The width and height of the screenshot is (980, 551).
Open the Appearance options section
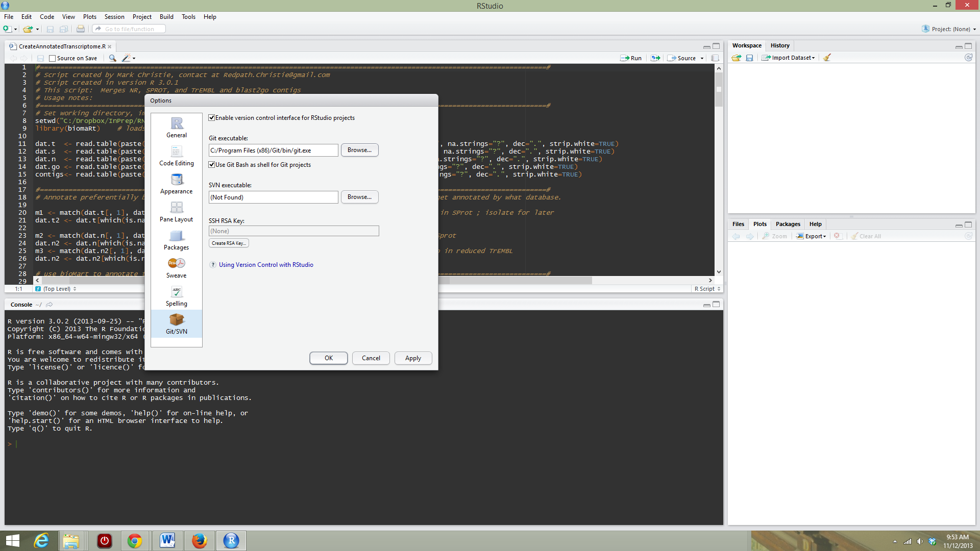coord(177,184)
